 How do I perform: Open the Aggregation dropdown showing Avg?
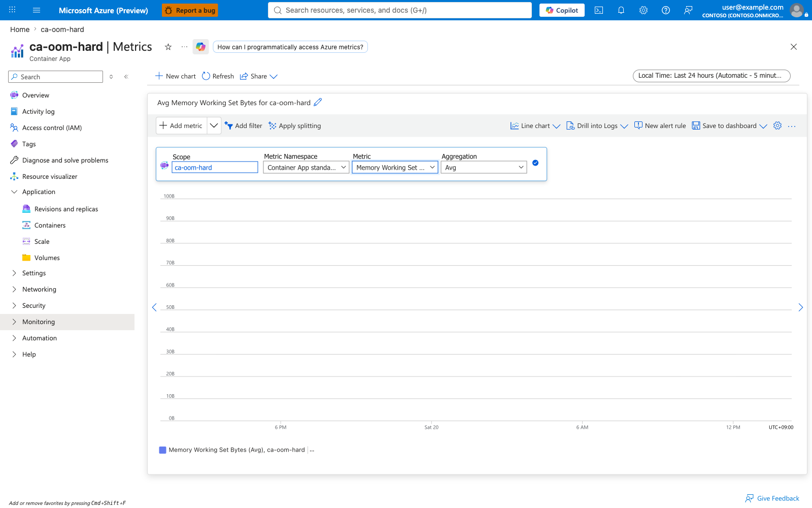pos(484,168)
